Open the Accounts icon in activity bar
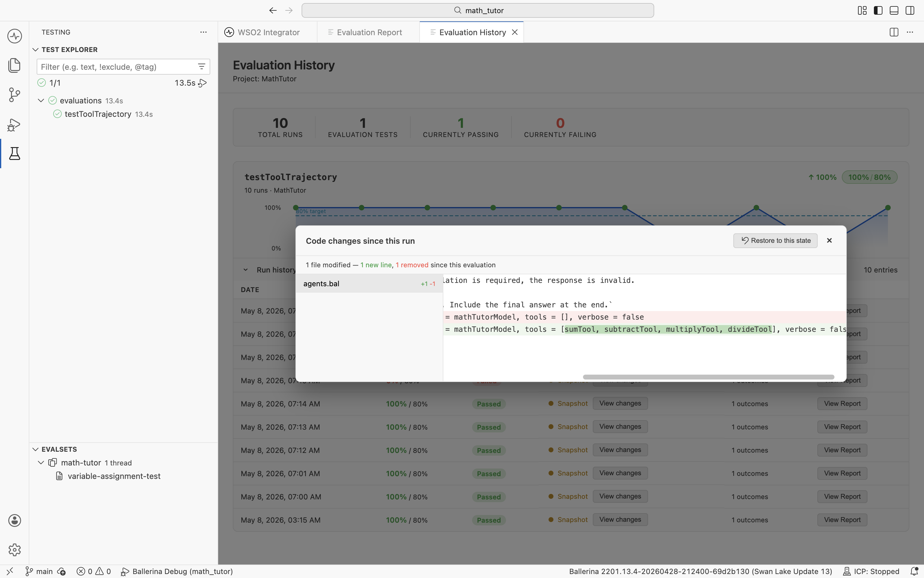This screenshot has height=578, width=924. 14,520
